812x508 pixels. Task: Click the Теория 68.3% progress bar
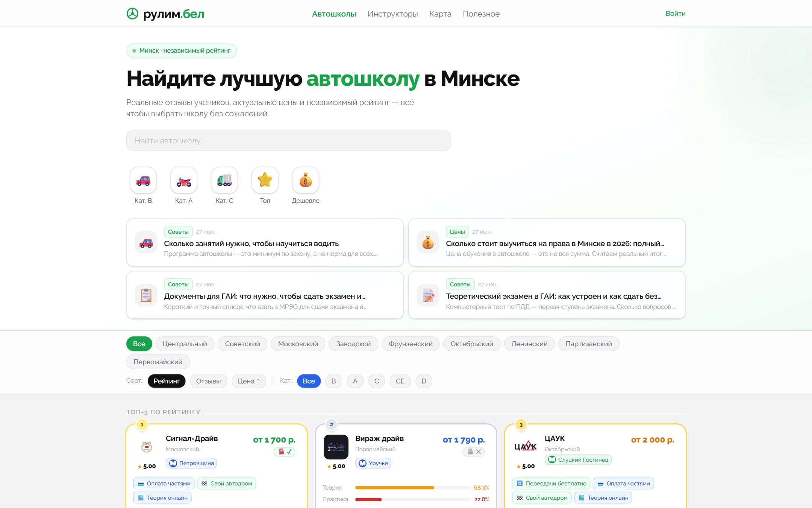point(413,488)
